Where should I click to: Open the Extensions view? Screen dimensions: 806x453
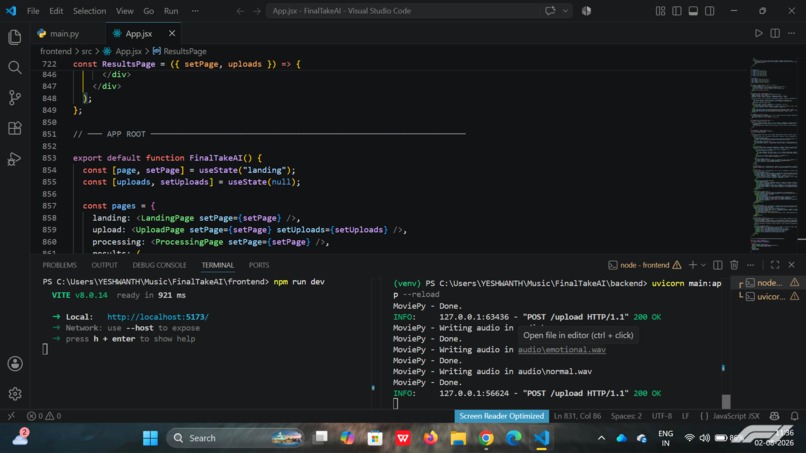(15, 128)
